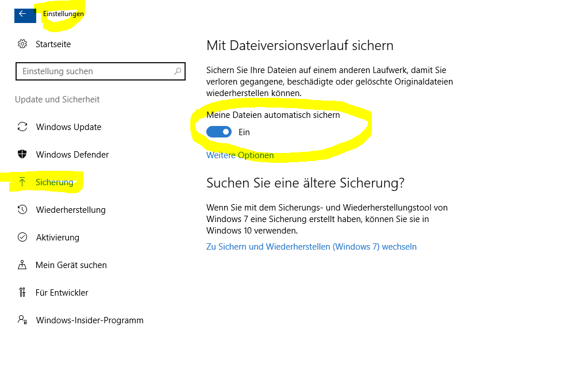
Task: Open the Aktivierung section
Action: [x=57, y=238]
